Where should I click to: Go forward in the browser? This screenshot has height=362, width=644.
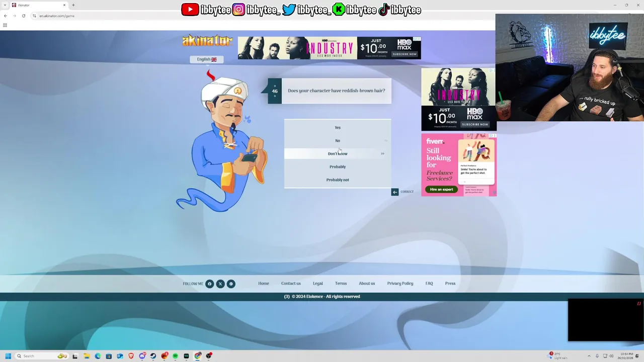point(14,16)
